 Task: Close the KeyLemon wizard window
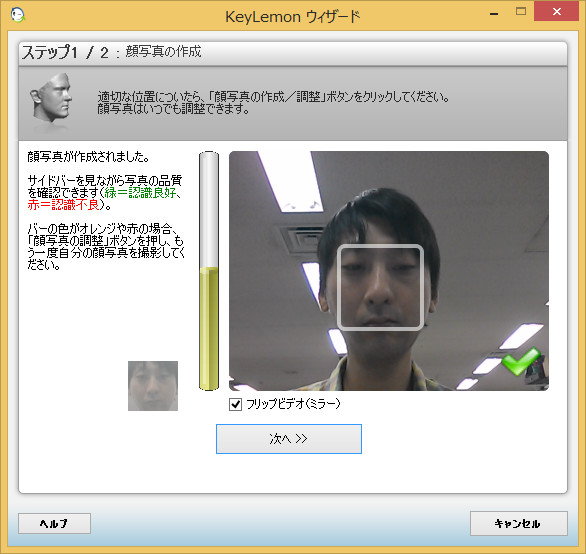[556, 12]
